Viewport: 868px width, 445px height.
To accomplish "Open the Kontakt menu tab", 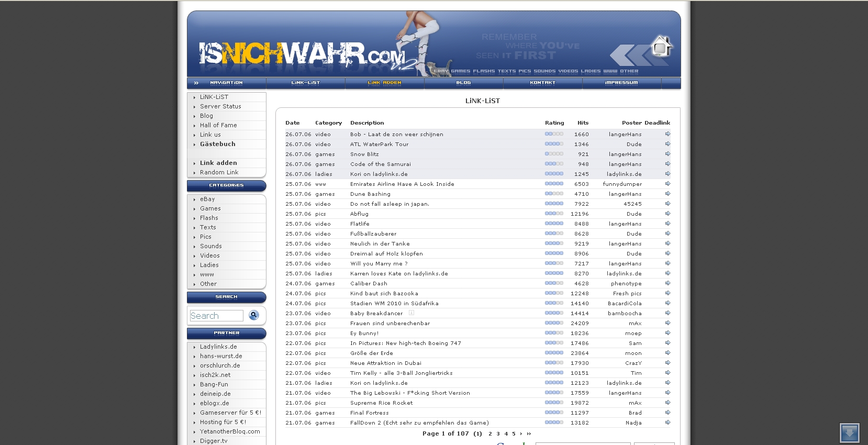I will [542, 83].
